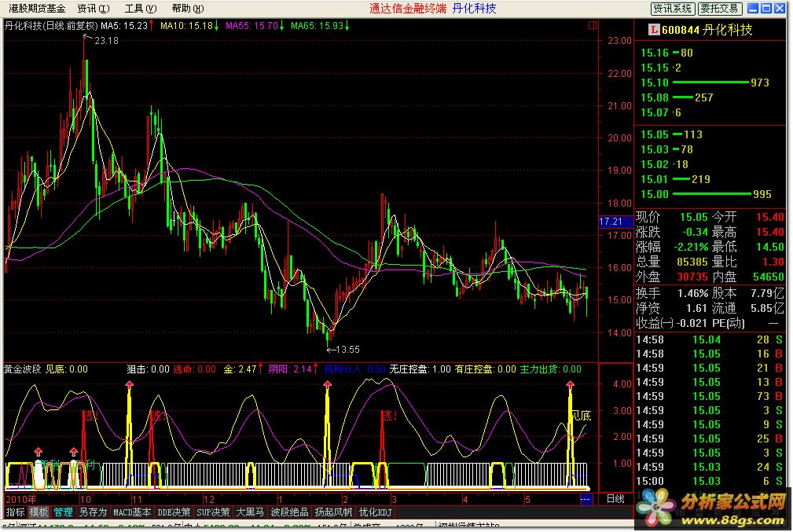Image resolution: width=793 pixels, height=532 pixels.
Task: Click the red arrow atop the yellow spike beside 见底
Action: tap(571, 385)
